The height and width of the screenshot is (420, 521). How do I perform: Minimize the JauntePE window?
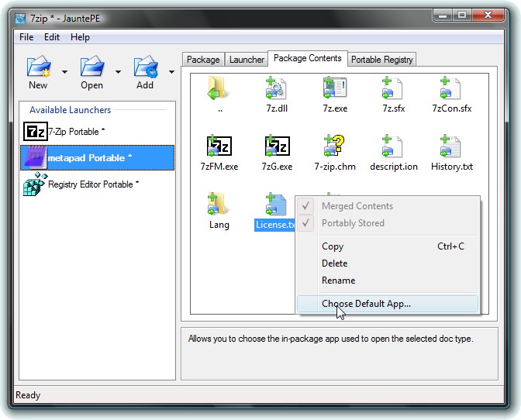[x=443, y=15]
